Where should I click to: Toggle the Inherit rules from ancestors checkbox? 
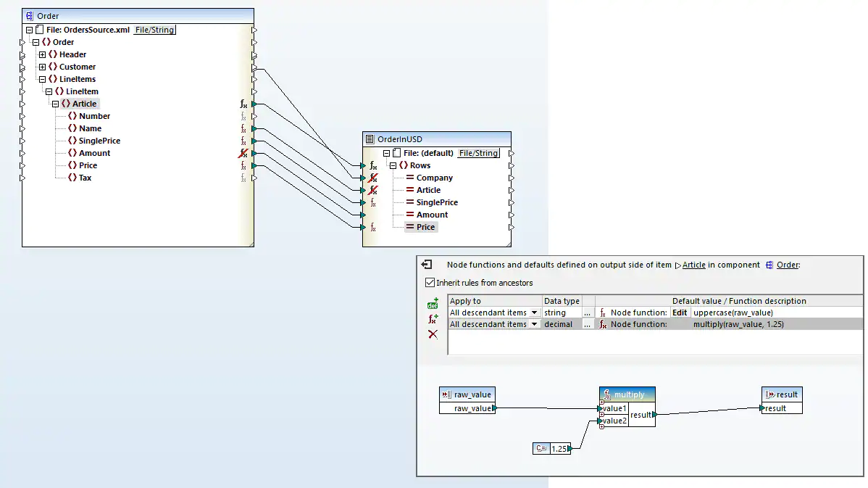(x=430, y=284)
